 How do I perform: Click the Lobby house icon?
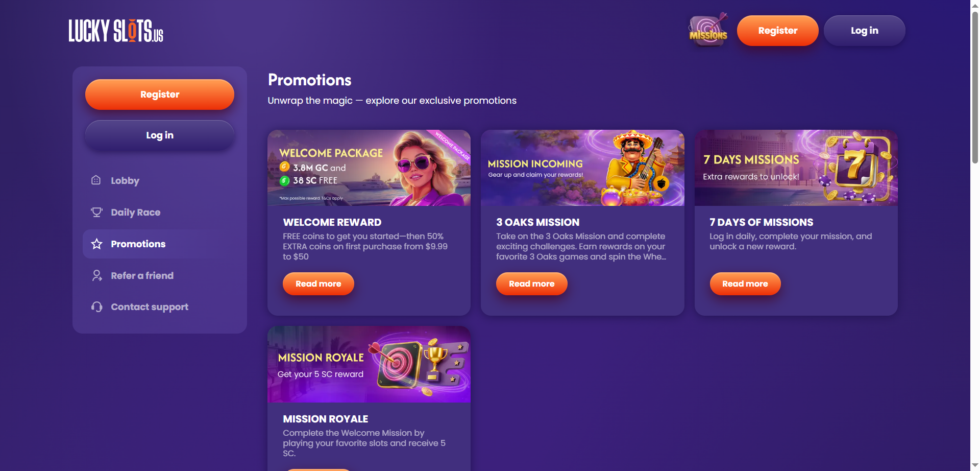[96, 180]
